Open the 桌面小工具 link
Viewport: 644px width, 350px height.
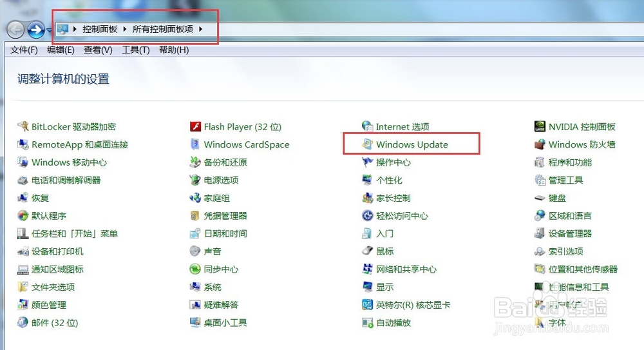[x=225, y=323]
